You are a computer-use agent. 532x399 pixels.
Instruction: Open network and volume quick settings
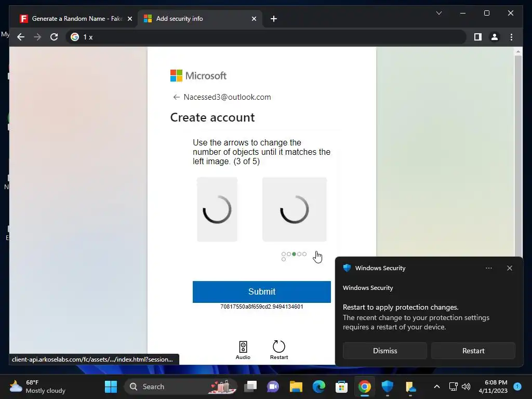pyautogui.click(x=459, y=387)
